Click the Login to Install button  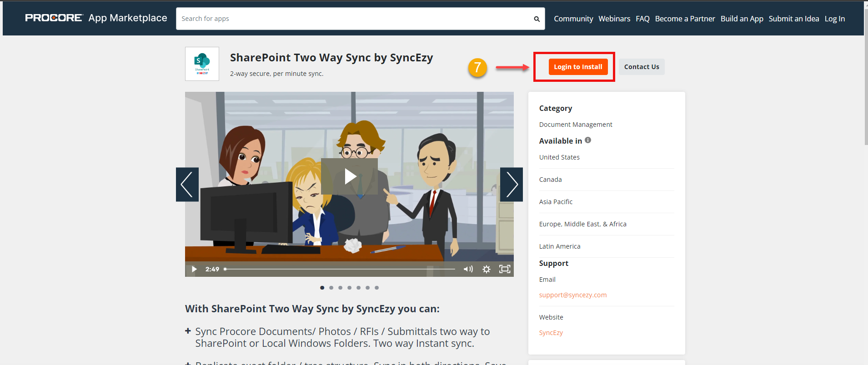click(x=578, y=67)
